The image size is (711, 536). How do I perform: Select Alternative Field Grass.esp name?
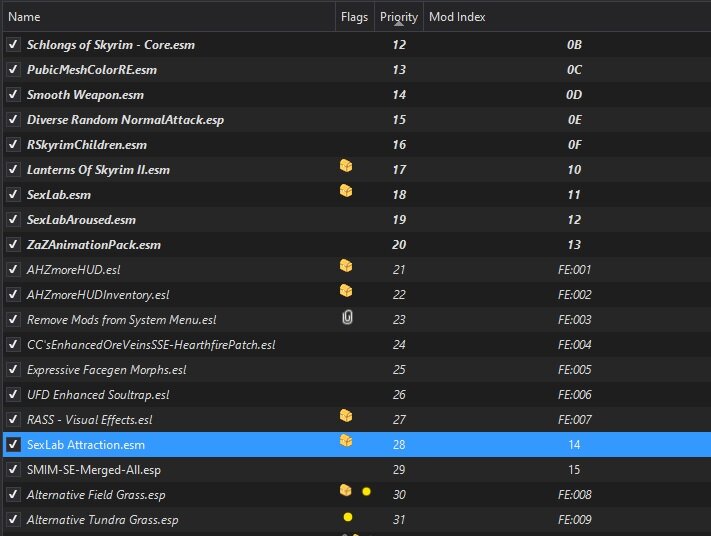96,495
